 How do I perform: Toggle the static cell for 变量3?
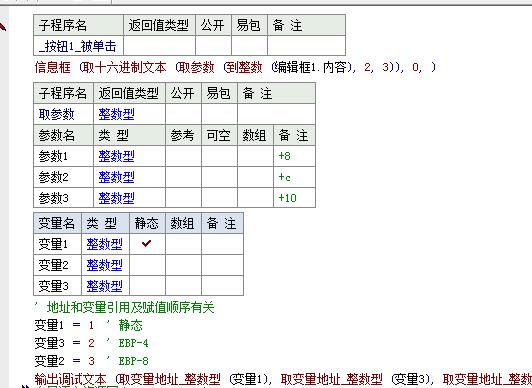coord(147,286)
